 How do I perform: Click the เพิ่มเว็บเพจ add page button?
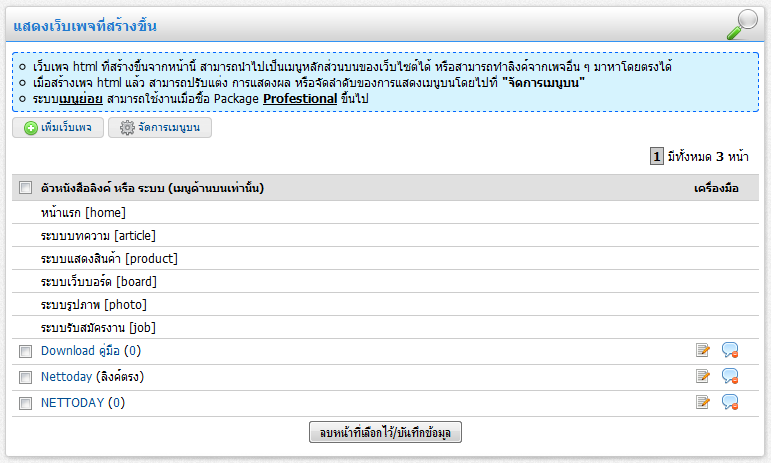pos(58,128)
